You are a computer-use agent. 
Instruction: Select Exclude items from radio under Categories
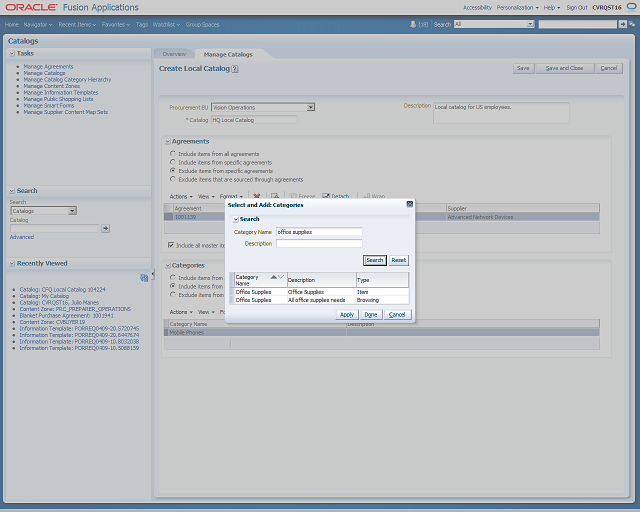(173, 294)
